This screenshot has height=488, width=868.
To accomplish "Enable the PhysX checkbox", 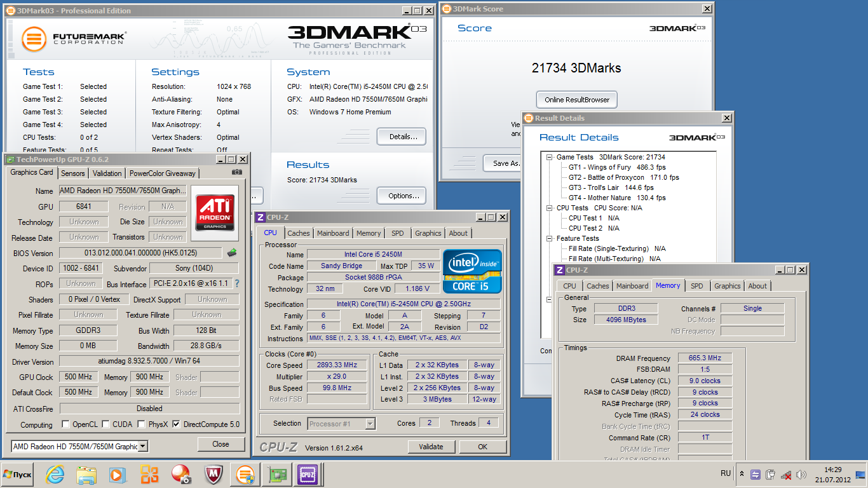I will [x=140, y=424].
